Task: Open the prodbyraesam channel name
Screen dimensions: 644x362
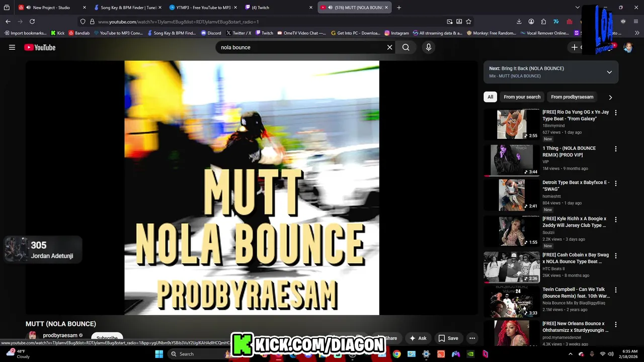Action: (x=60, y=335)
